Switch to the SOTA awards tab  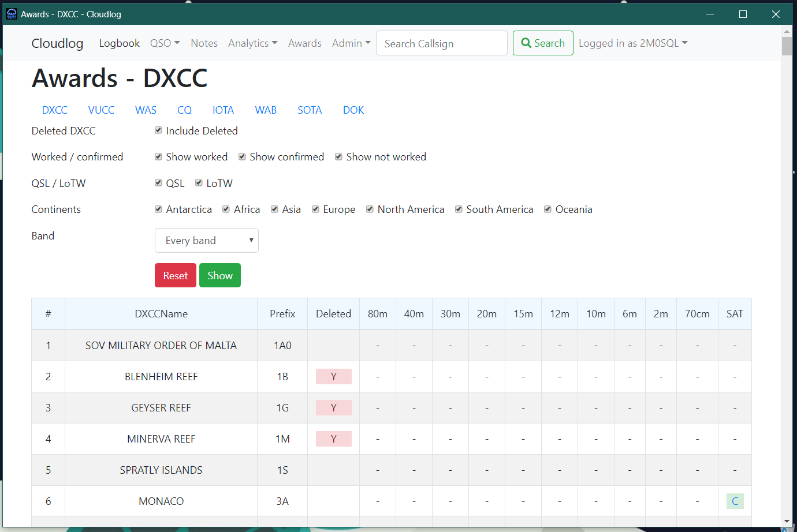(310, 110)
